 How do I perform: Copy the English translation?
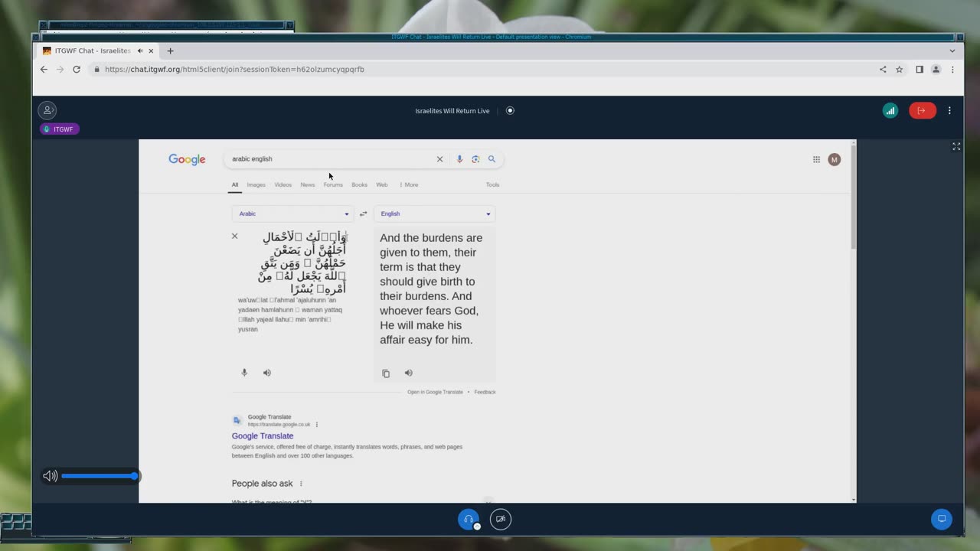click(386, 373)
